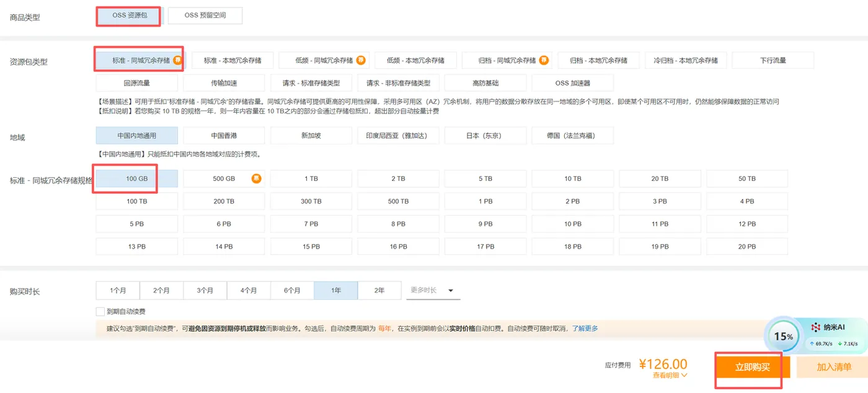
Task: Pick the 100 TB storage size
Action: [x=136, y=201]
